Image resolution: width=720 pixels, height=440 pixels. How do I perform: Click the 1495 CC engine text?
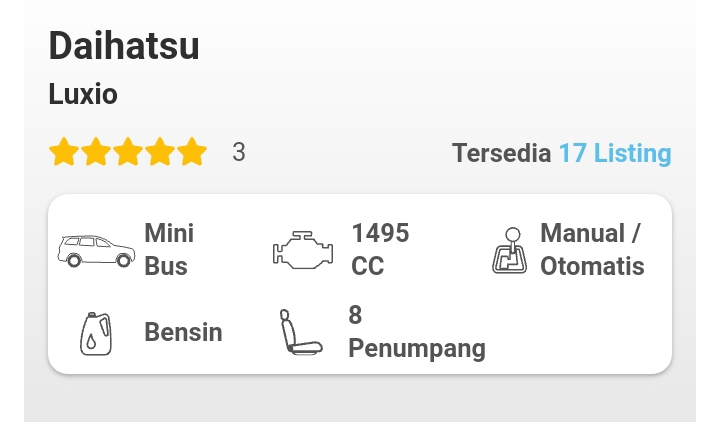(x=380, y=249)
